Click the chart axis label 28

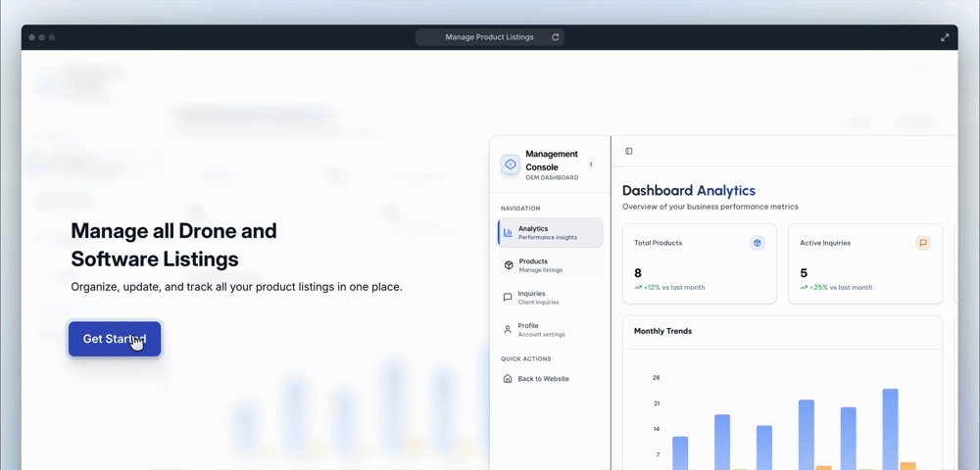657,378
